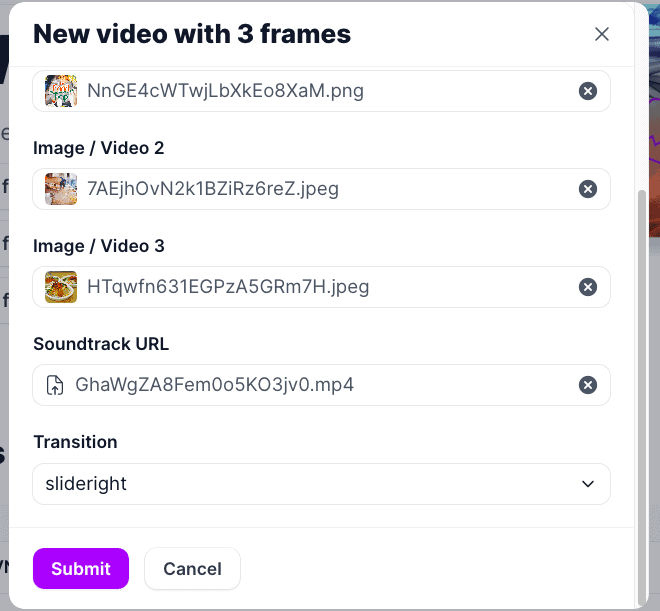
Task: Open the 7AEjhOvN2k1BZiRz6reZ.jpeg thumbnail
Action: point(61,189)
